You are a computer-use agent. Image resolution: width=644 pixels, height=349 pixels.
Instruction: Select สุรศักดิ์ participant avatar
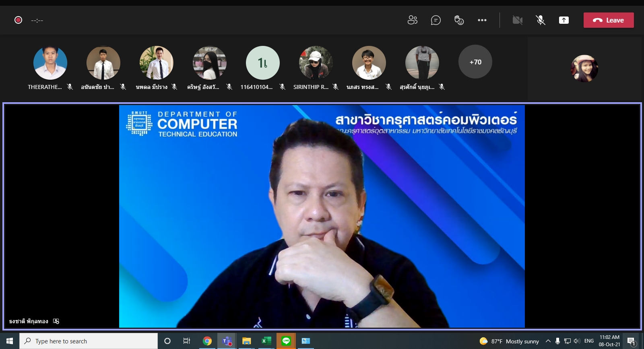(x=422, y=63)
